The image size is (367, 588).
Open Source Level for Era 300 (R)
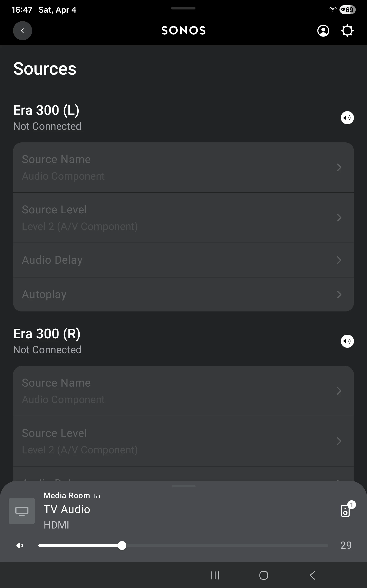[x=183, y=441]
